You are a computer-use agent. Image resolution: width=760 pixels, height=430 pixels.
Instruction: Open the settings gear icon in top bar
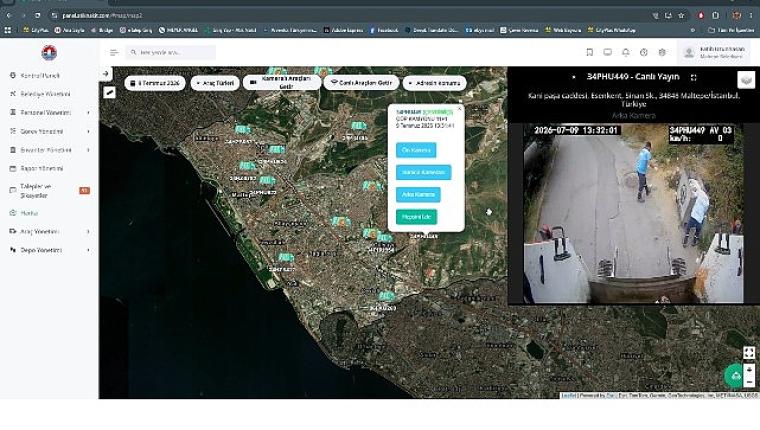click(x=662, y=52)
